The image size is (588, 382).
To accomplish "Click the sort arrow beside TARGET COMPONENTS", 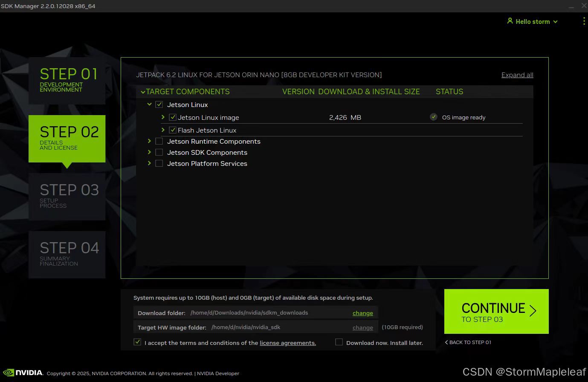I will (x=143, y=91).
